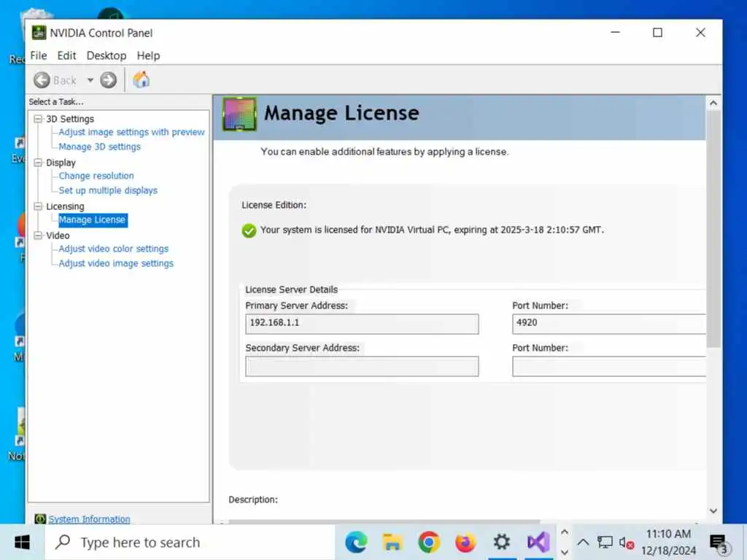747x560 pixels.
Task: Open Visual Studio from the taskbar
Action: click(538, 542)
